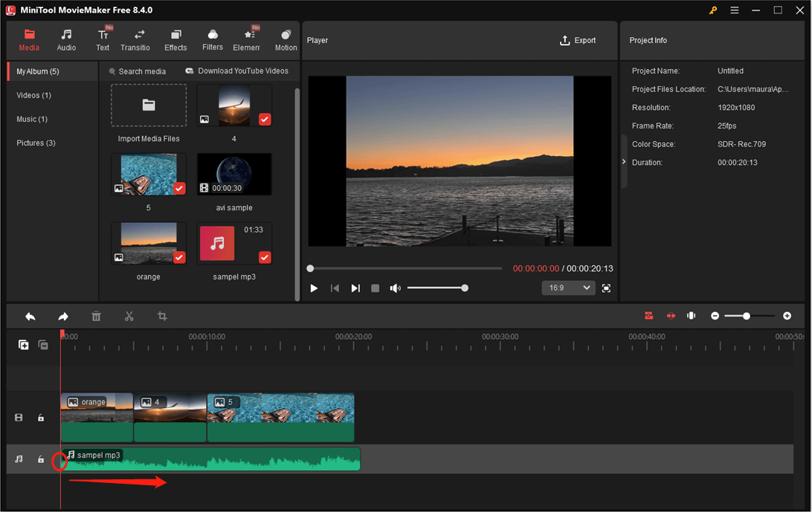Expand the collapsed Project Info side arrow
Image resolution: width=812 pixels, height=512 pixels.
tap(623, 161)
